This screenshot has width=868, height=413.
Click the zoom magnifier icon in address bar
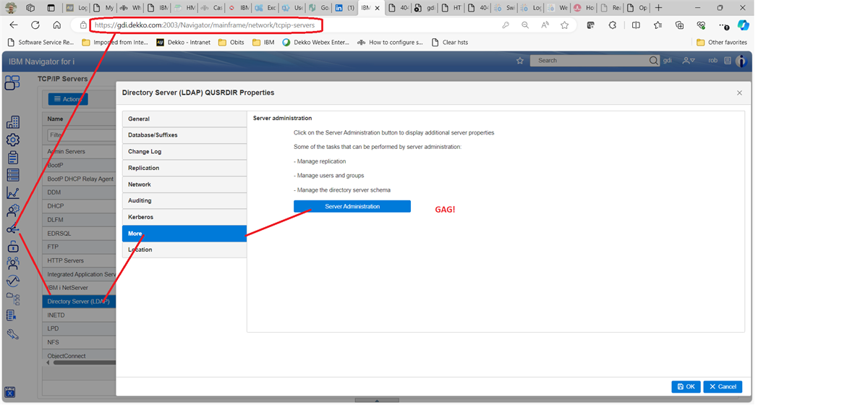(525, 25)
